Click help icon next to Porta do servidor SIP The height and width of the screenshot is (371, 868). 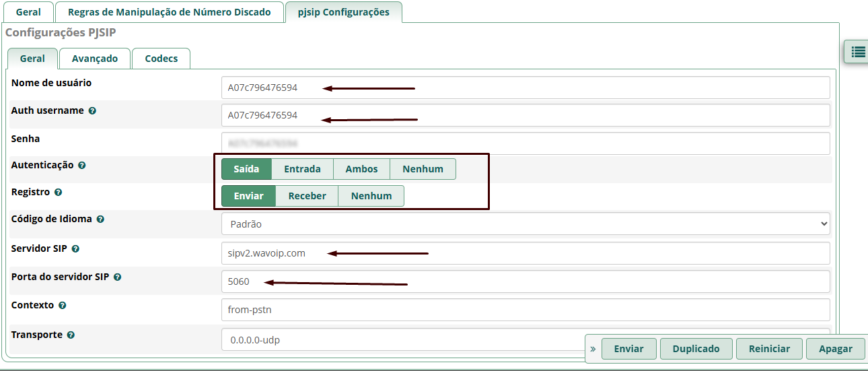[x=117, y=277]
